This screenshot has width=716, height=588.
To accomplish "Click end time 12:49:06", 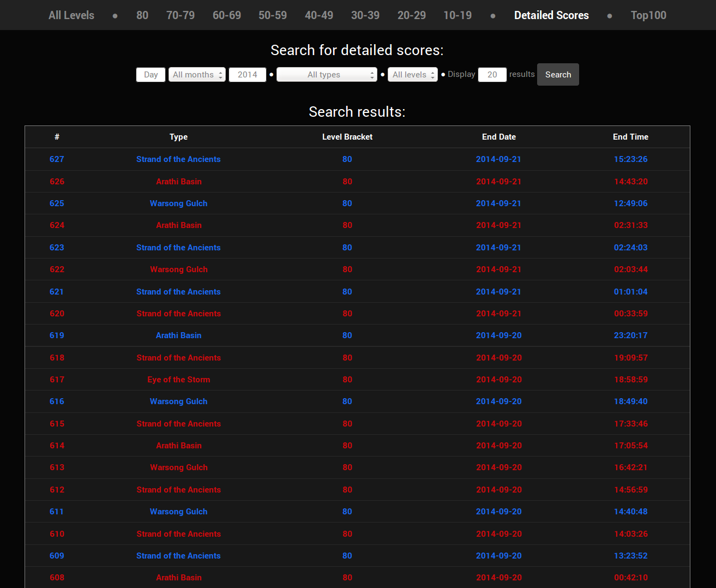I will pos(631,203).
